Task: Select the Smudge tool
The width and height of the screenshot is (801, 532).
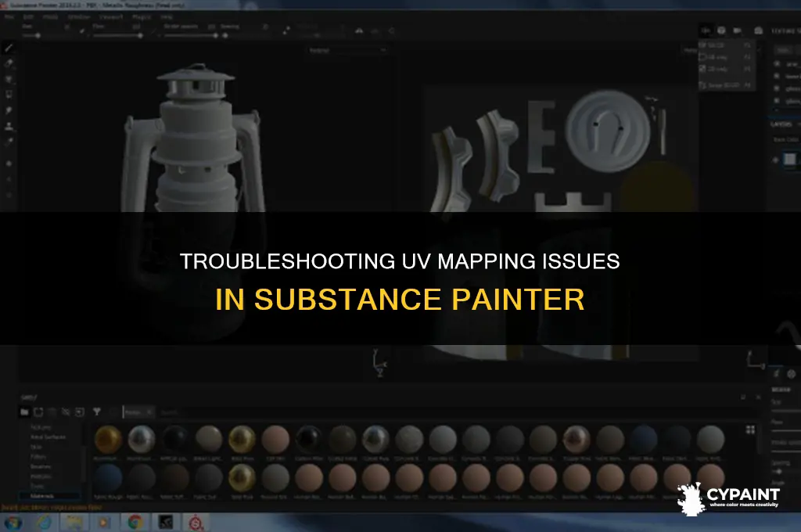Action: click(x=9, y=110)
